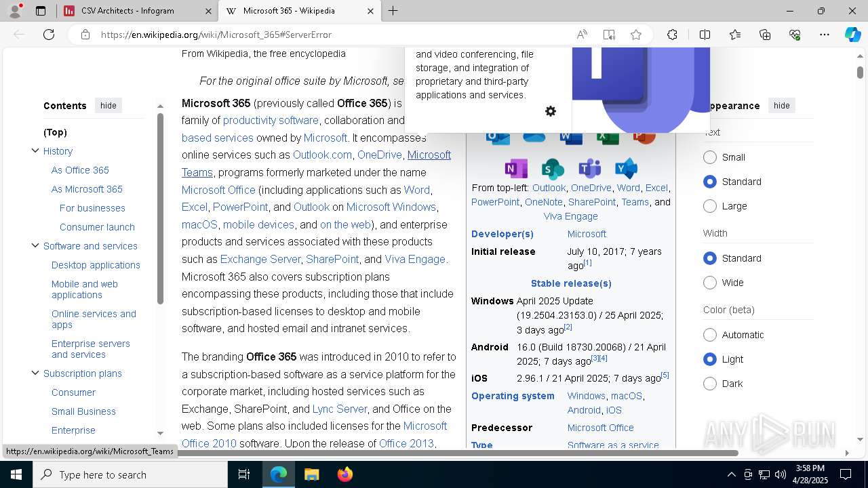Open Windows Start menu
This screenshot has height=488, width=868.
pos(16,474)
